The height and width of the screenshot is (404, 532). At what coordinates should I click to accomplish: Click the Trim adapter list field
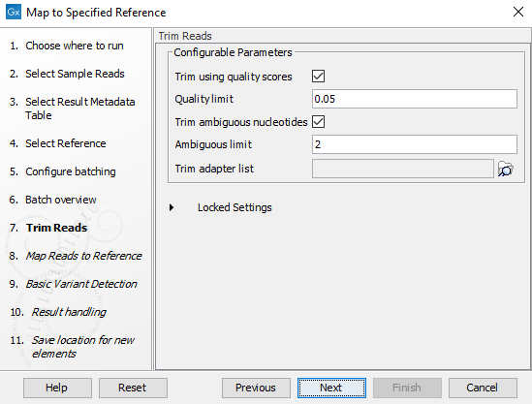click(403, 169)
